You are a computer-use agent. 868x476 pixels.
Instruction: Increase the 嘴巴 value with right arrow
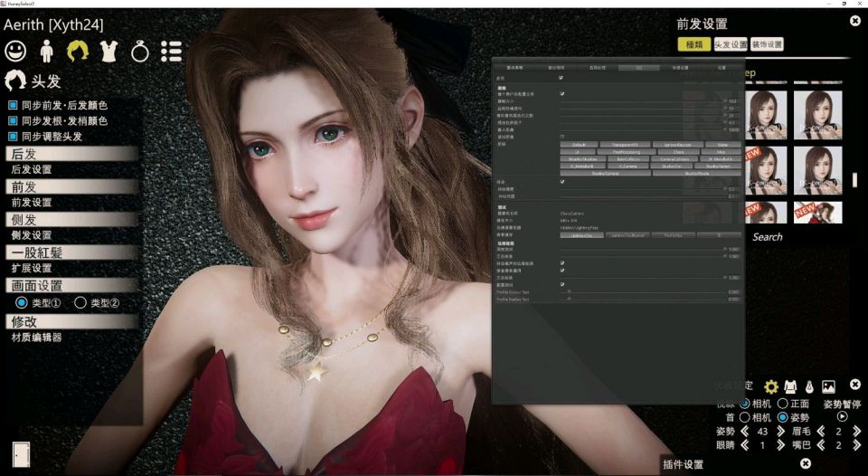point(854,445)
